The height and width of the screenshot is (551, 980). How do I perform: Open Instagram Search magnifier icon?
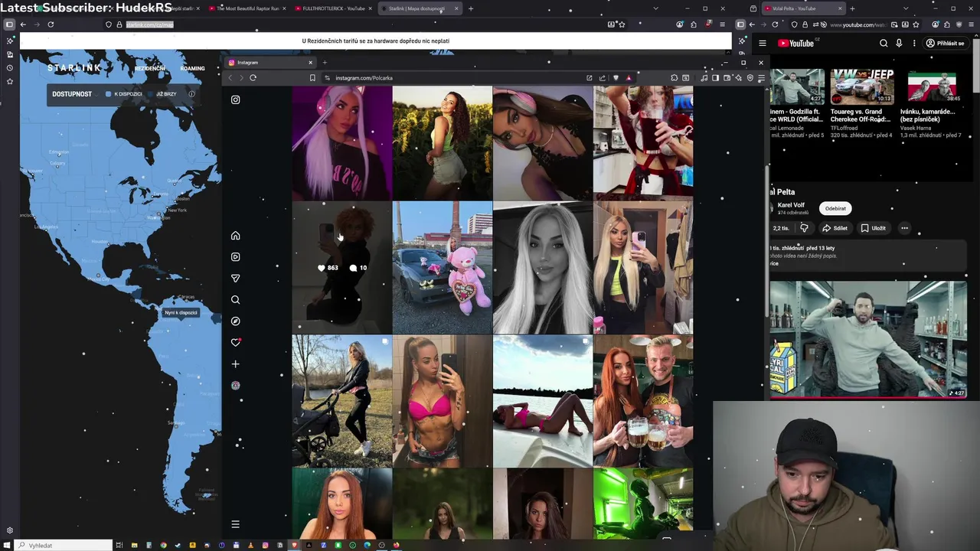tap(235, 300)
